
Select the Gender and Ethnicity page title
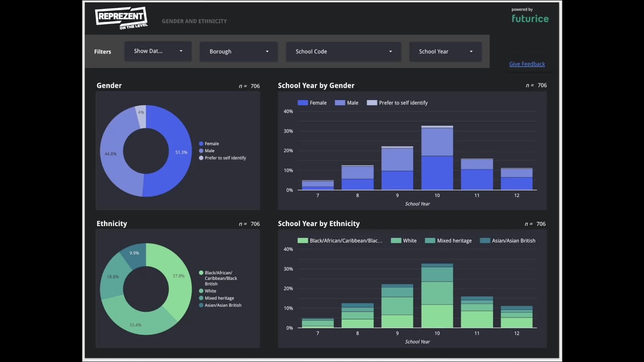pos(194,21)
